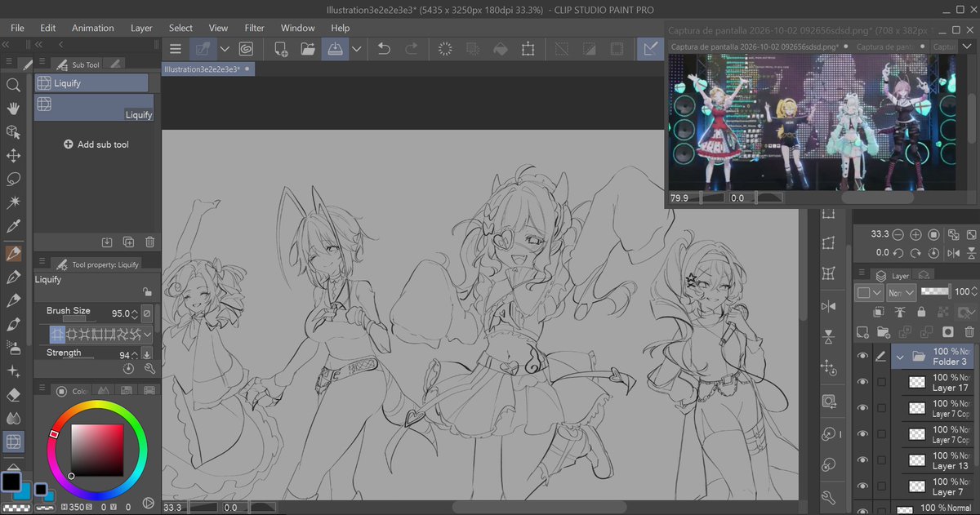This screenshot has height=515, width=980.
Task: Open the File menu
Action: coord(17,28)
